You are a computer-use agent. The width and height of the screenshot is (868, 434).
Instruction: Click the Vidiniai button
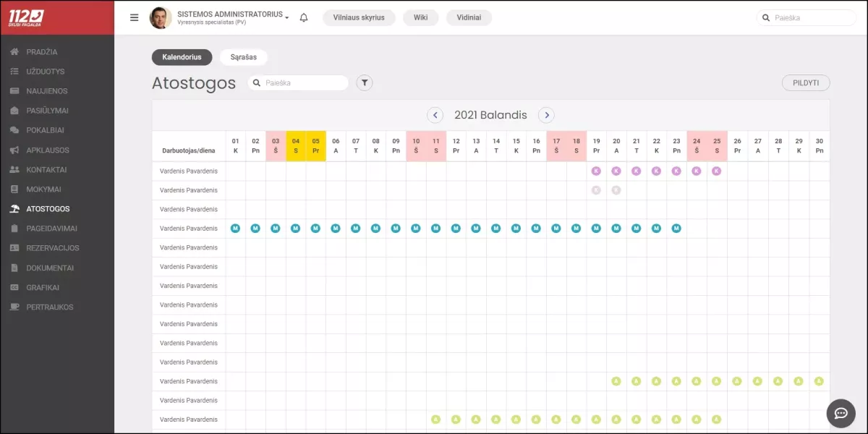tap(469, 17)
